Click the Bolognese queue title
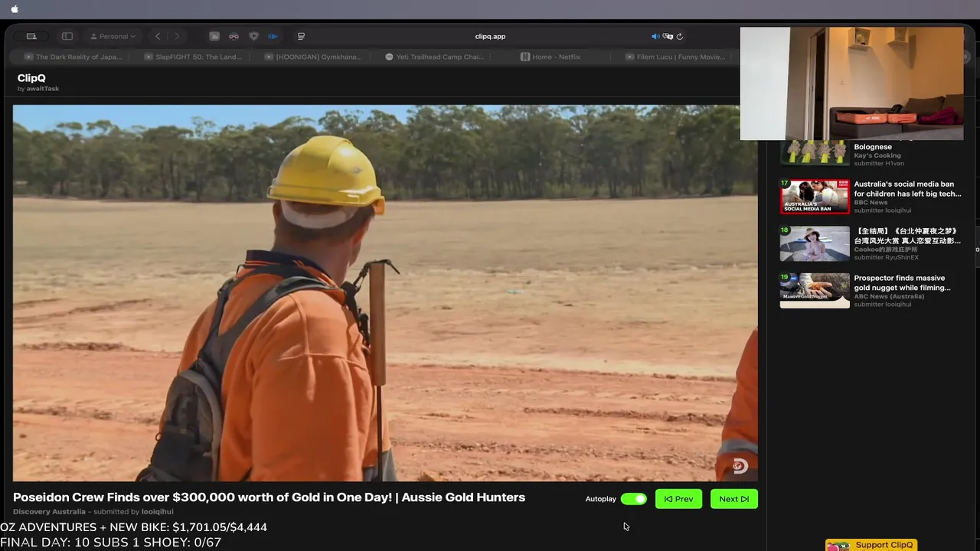 (x=873, y=147)
